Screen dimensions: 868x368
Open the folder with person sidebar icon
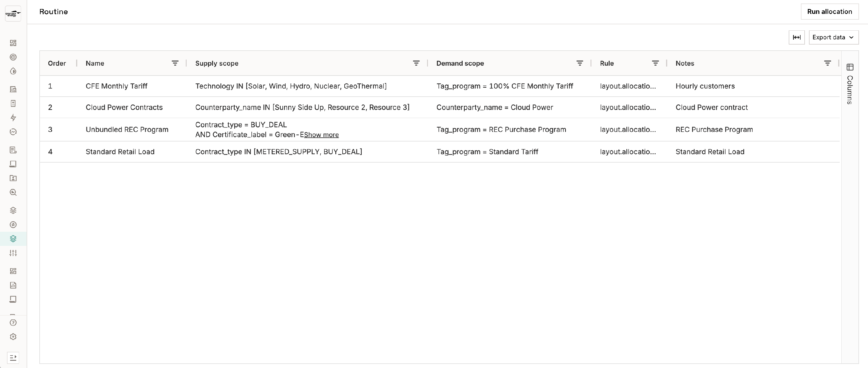[x=13, y=178]
